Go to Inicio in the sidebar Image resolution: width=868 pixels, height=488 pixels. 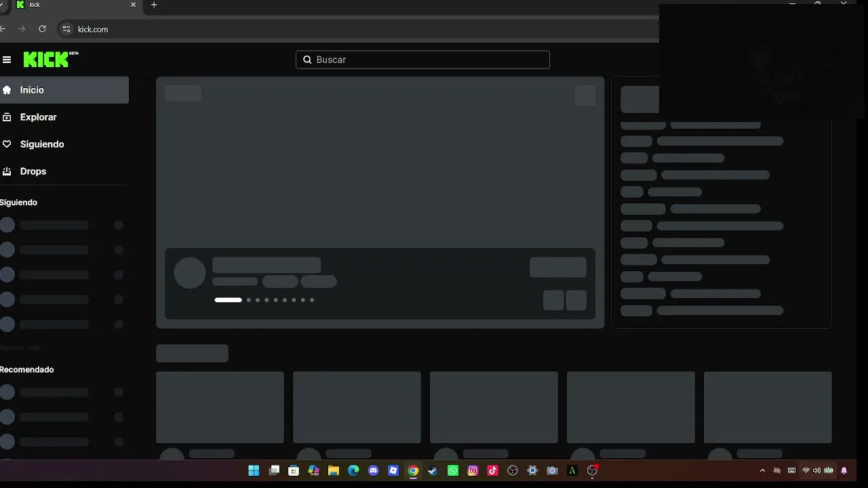(x=64, y=90)
